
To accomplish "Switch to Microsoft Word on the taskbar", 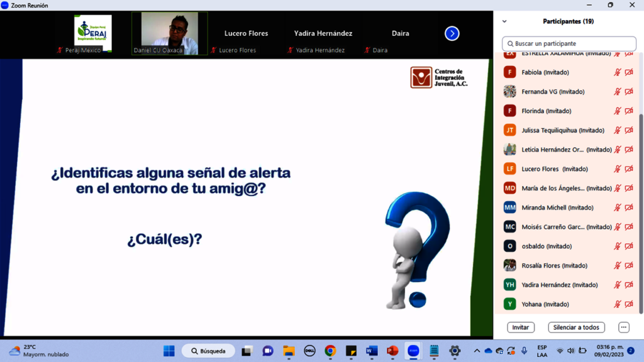I will [372, 351].
